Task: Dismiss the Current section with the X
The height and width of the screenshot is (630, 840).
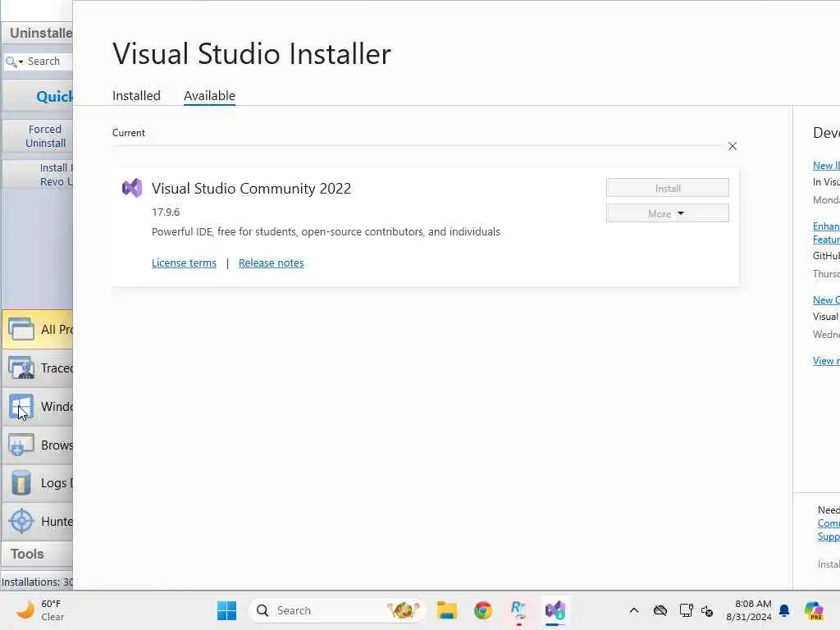Action: (x=733, y=146)
